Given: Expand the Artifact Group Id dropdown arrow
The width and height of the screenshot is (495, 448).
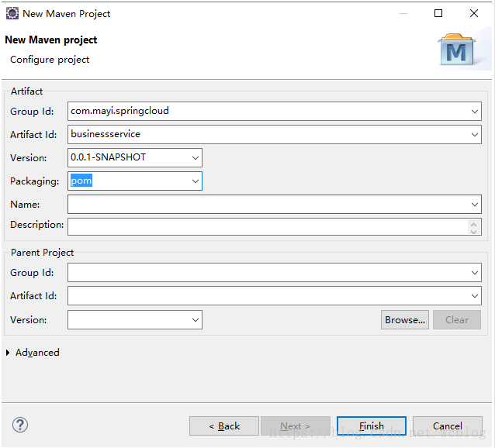Looking at the screenshot, I should pyautogui.click(x=474, y=112).
